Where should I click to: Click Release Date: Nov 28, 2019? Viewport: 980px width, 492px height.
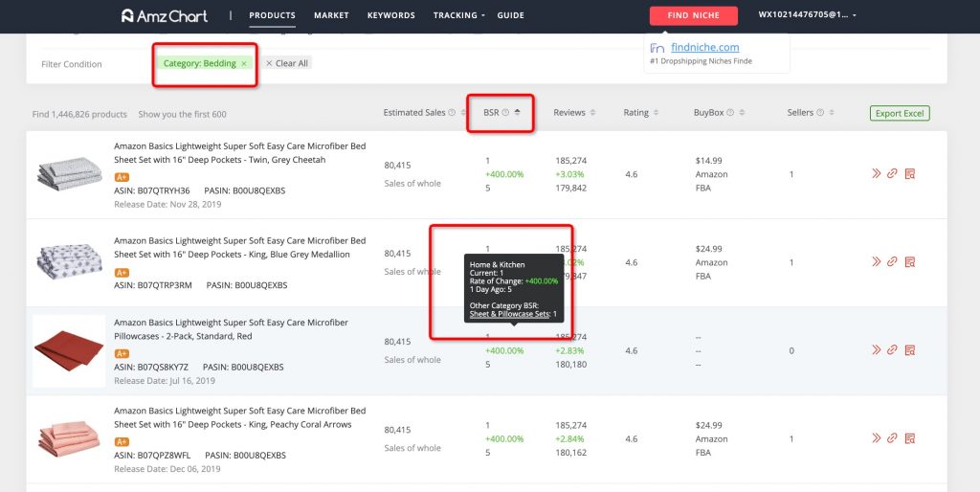pos(167,205)
